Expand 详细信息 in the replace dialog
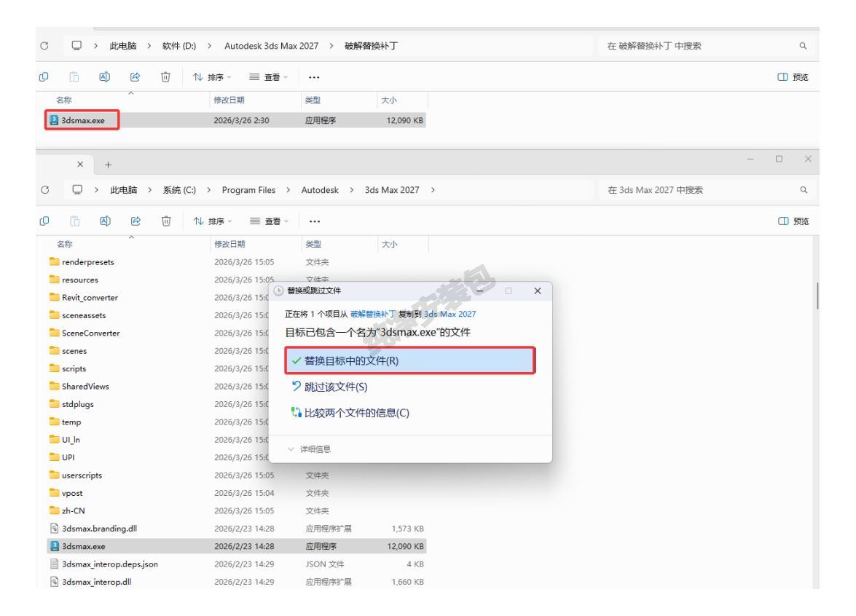This screenshot has height=616, width=856. click(309, 449)
